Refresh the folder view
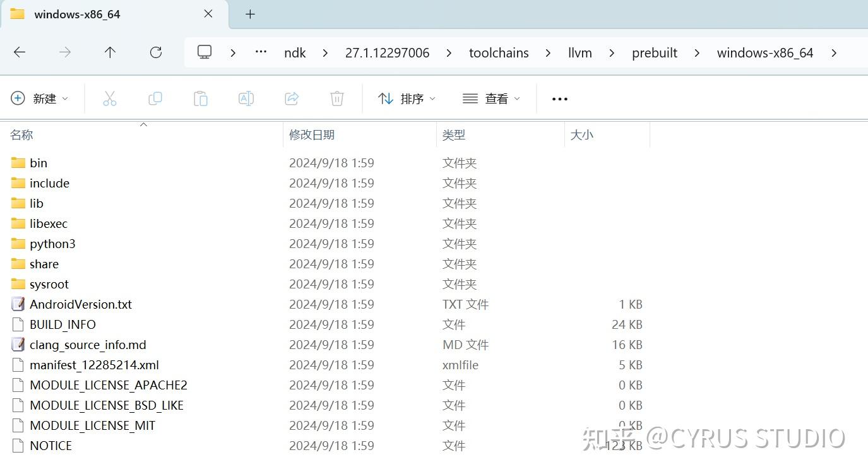Viewport: 868px width, 474px height. pyautogui.click(x=155, y=52)
